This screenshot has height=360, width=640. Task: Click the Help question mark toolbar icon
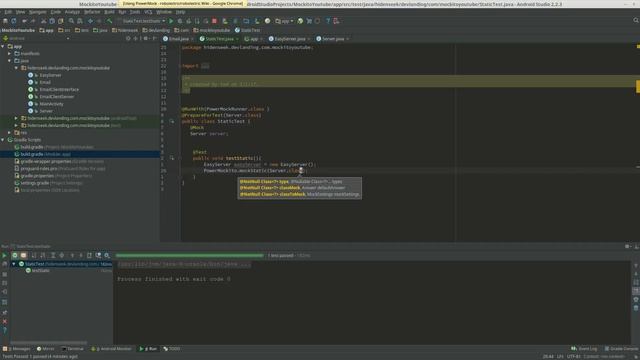327,21
